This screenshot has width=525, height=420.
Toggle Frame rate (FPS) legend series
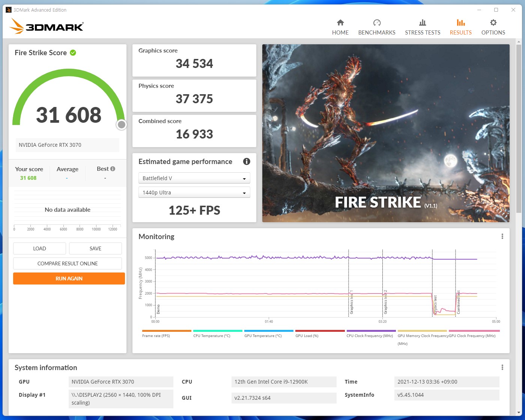167,334
